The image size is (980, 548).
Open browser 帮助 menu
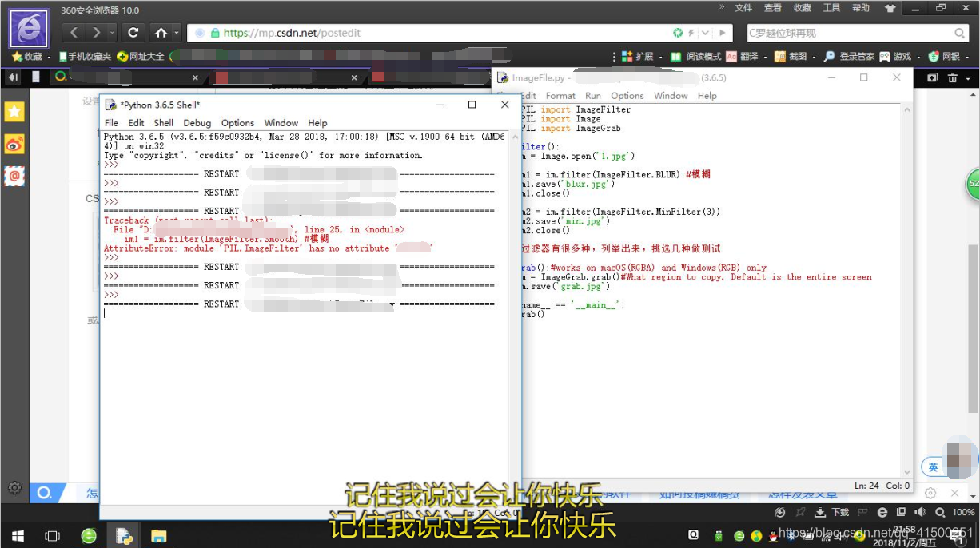pyautogui.click(x=861, y=8)
